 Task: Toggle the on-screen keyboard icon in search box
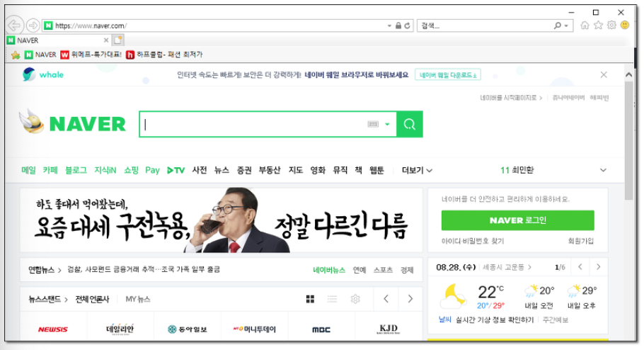coord(373,124)
